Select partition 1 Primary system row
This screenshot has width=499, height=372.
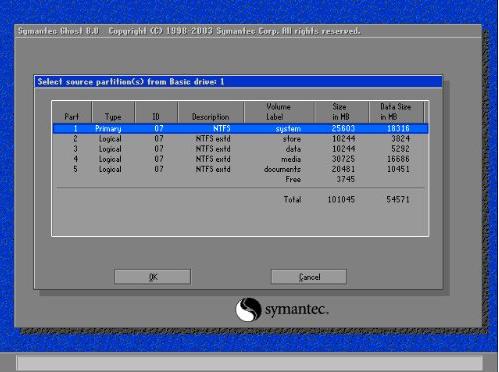pyautogui.click(x=240, y=128)
